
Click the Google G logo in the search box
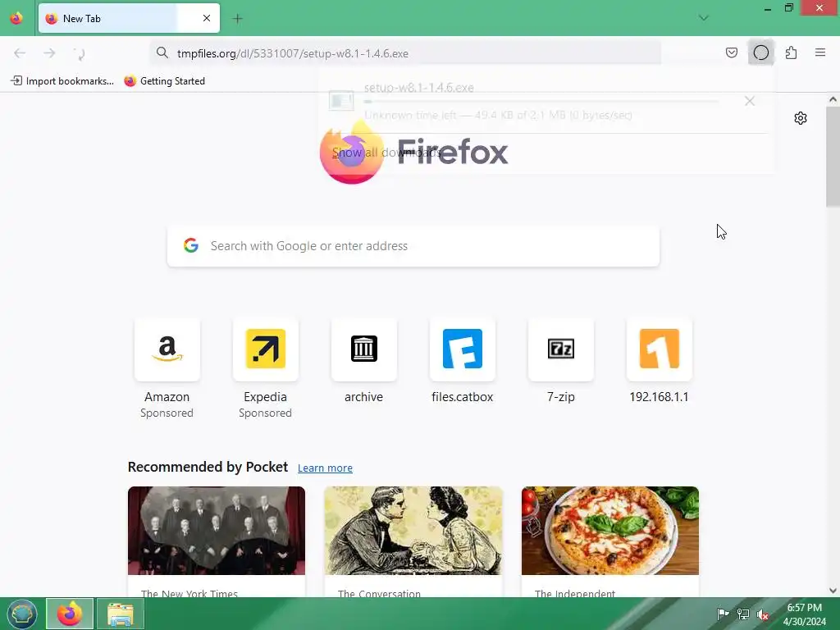191,245
